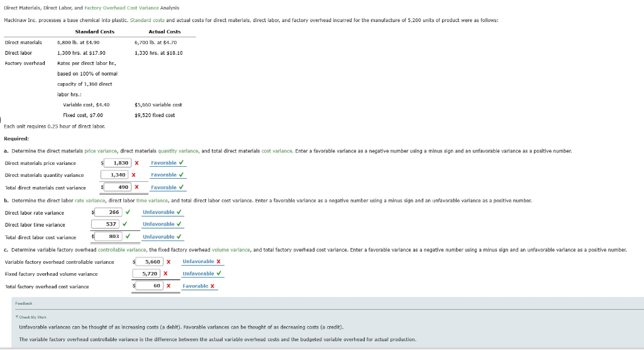Edit the direct labor time variance field
The image size is (644, 350).
coord(105,224)
